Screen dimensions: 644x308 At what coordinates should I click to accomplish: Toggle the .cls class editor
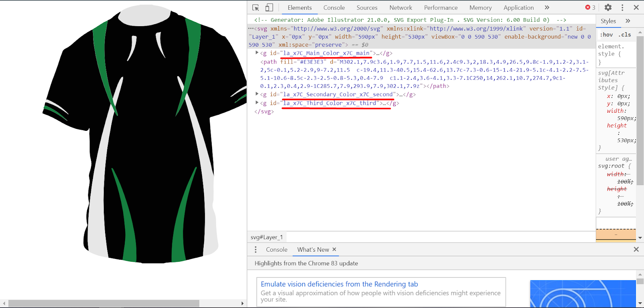pos(625,35)
